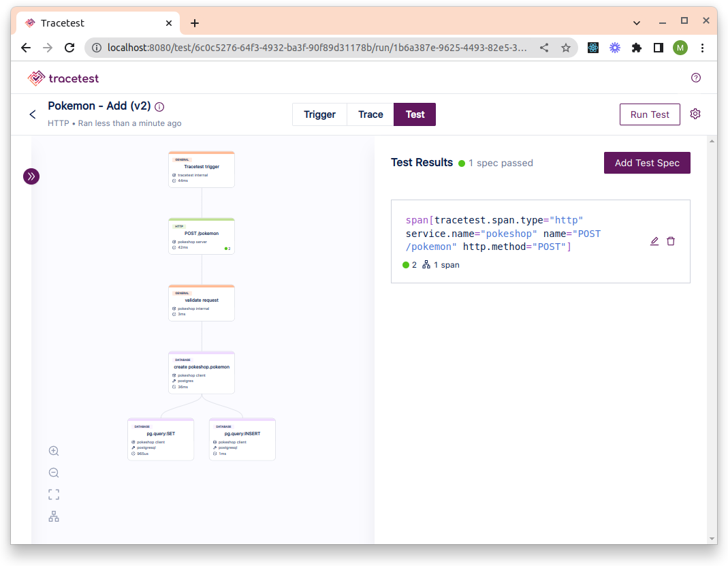Edit the test spec with pencil icon
The image size is (728, 566).
pos(654,241)
